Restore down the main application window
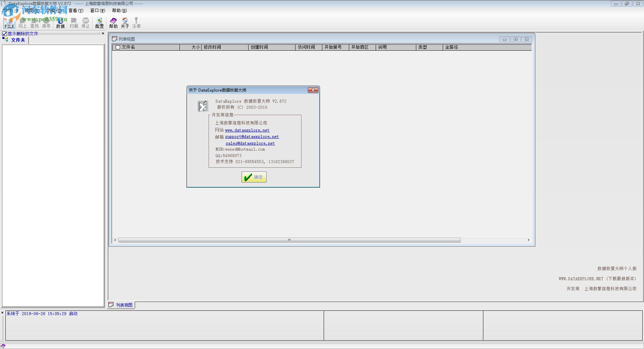 (627, 4)
